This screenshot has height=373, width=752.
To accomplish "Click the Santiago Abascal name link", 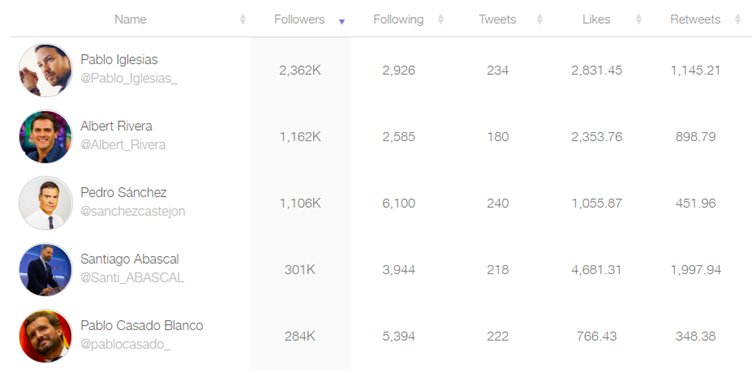I will (x=129, y=259).
